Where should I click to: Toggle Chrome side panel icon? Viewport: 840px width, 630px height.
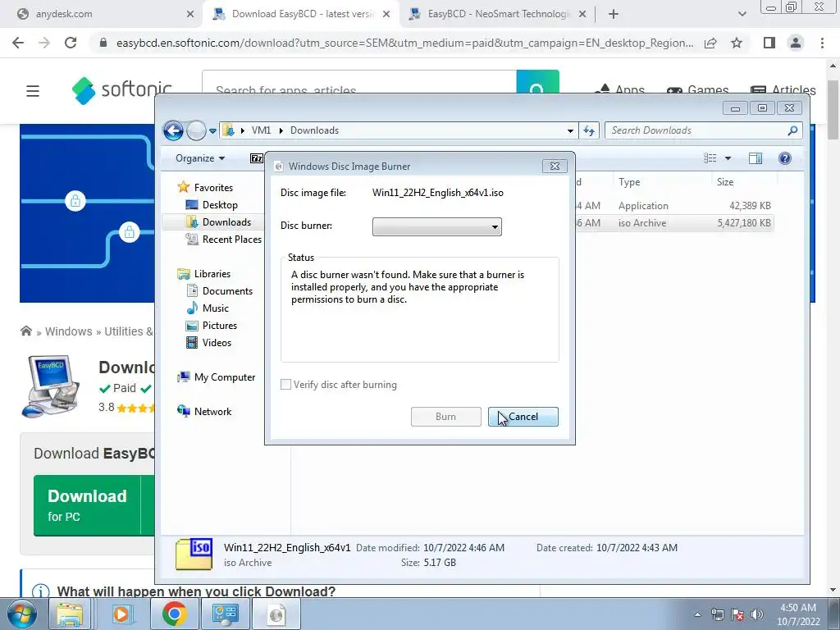(769, 43)
